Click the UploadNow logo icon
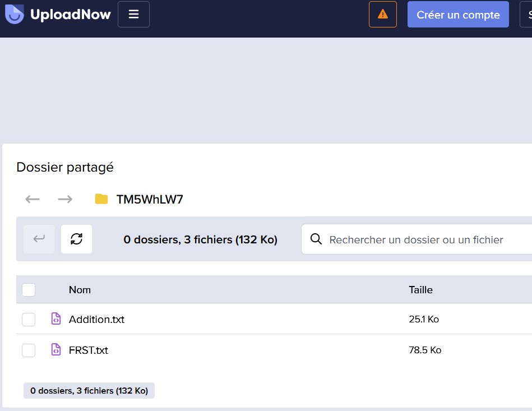The image size is (532, 411). point(14,14)
